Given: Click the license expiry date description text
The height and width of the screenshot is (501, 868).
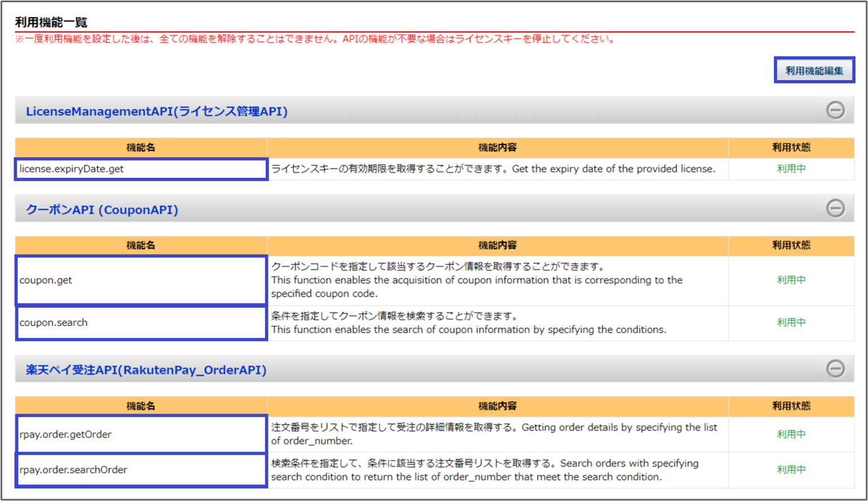Looking at the screenshot, I should tap(493, 169).
